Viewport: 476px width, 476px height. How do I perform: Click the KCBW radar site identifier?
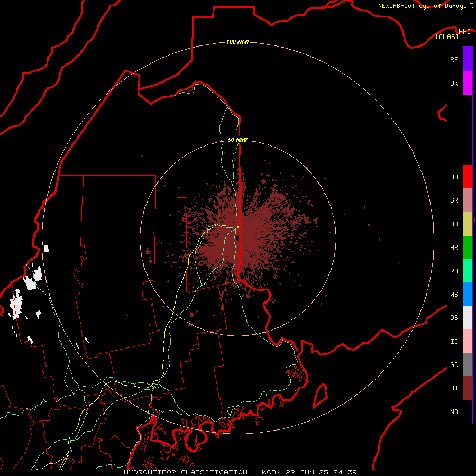271,472
